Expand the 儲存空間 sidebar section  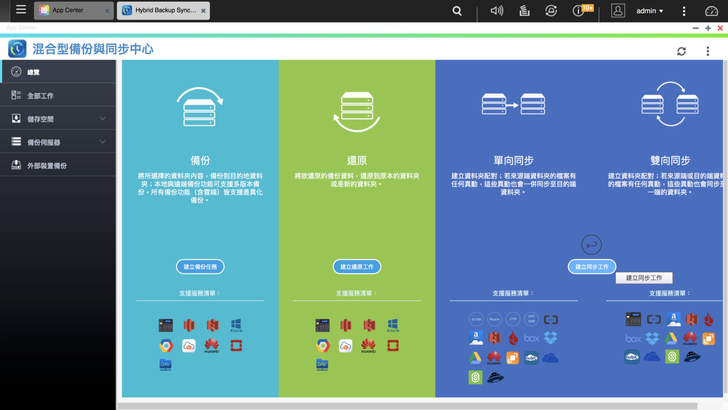pyautogui.click(x=58, y=119)
